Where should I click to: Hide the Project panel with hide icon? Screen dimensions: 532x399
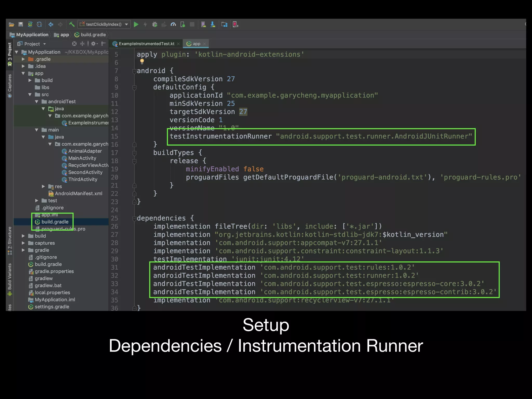click(x=104, y=44)
